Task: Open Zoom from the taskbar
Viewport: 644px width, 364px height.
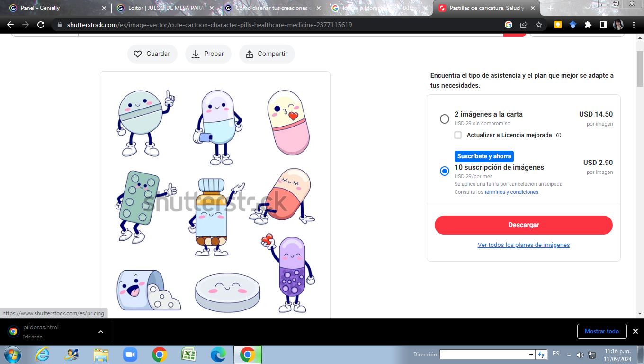Action: click(130, 355)
